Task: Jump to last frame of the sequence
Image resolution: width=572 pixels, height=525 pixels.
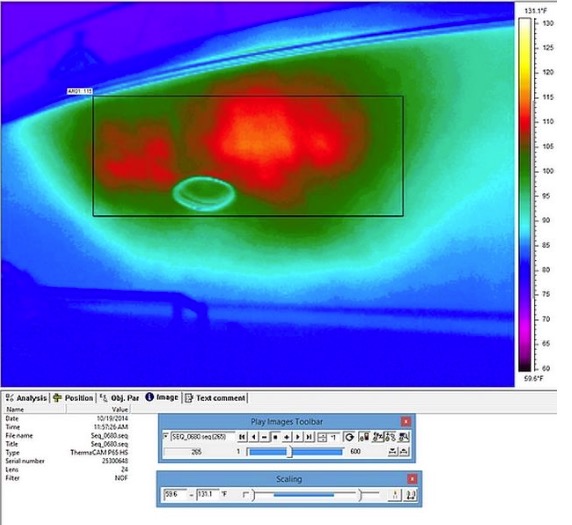Action: 309,437
